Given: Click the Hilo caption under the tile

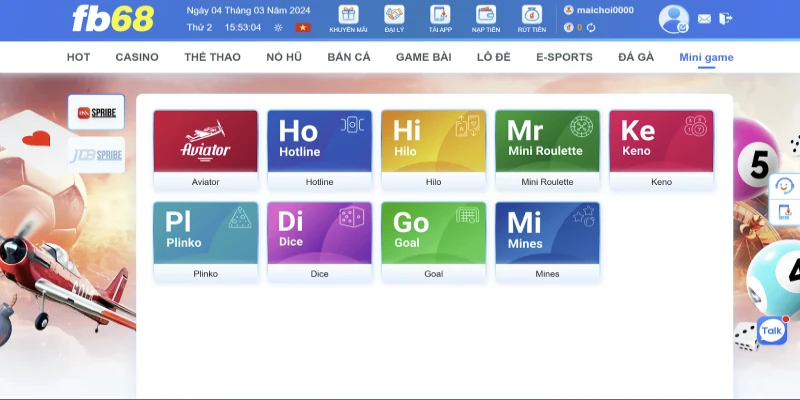Looking at the screenshot, I should pos(434,182).
